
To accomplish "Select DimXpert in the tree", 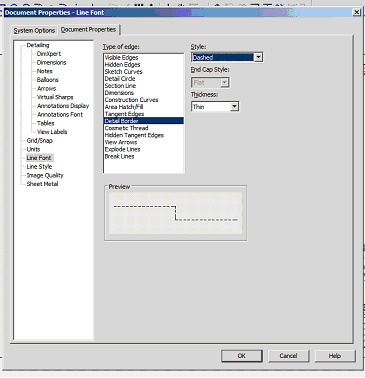I will tap(49, 54).
